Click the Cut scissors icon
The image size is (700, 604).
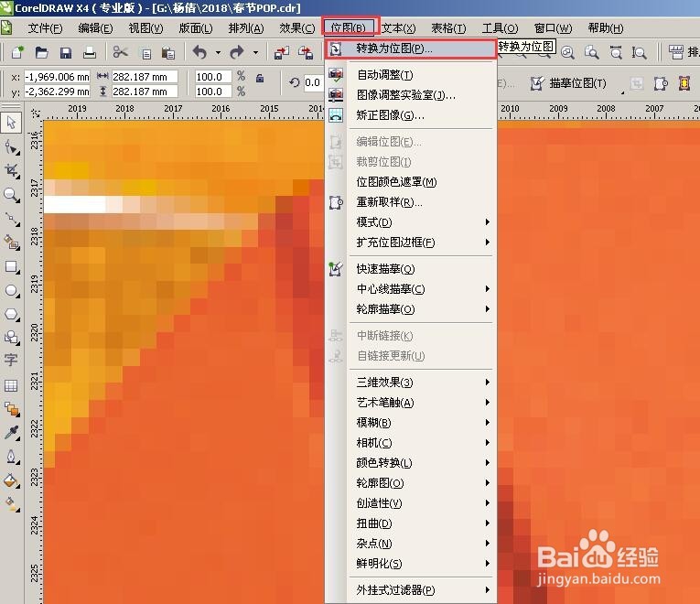[x=120, y=53]
